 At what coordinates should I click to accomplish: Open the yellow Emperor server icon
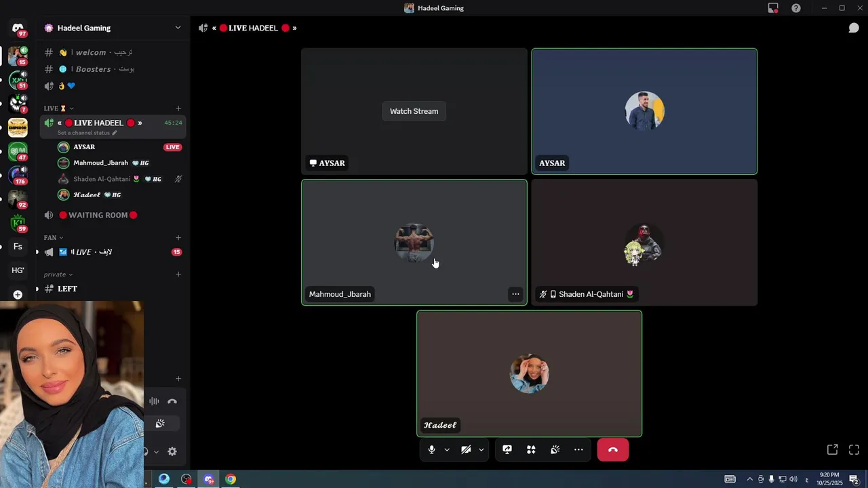coord(18,127)
